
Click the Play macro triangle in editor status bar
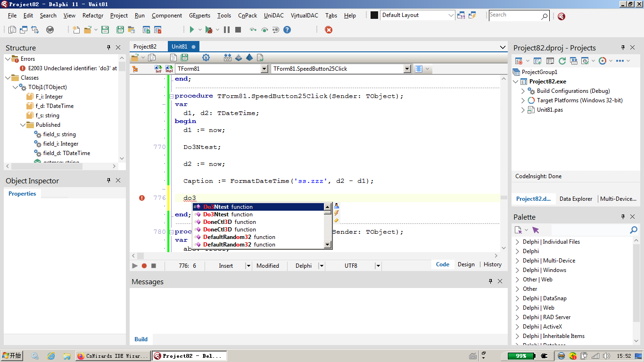(x=135, y=266)
